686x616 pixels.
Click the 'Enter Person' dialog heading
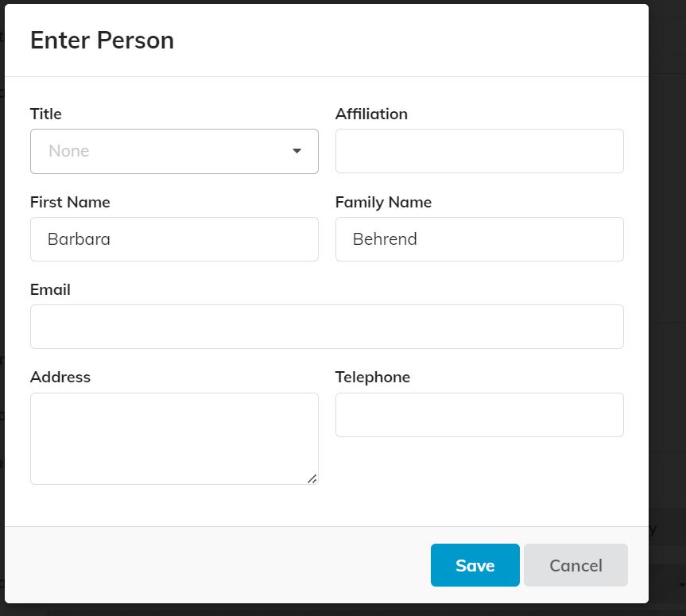tap(102, 41)
